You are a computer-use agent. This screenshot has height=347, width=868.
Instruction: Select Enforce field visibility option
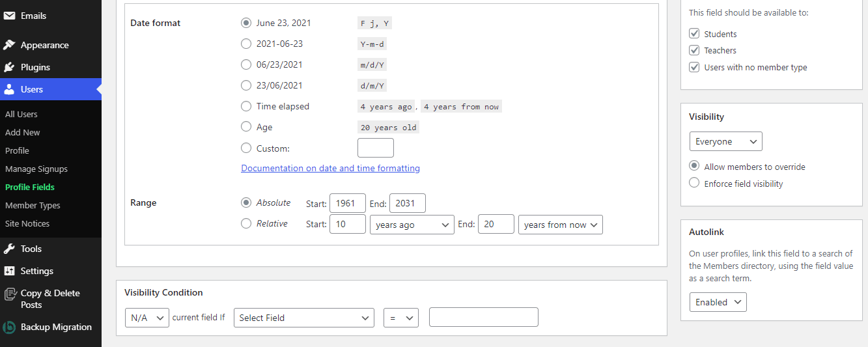(x=694, y=183)
